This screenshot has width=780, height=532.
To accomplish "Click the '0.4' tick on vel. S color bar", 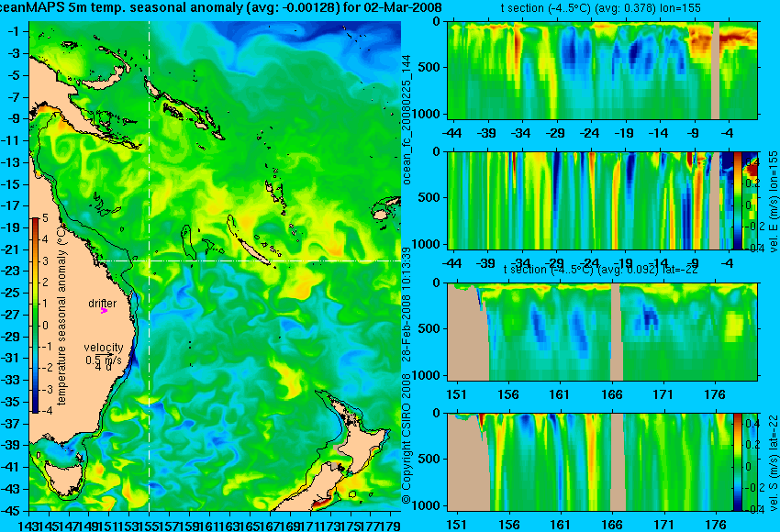I will point(752,423).
